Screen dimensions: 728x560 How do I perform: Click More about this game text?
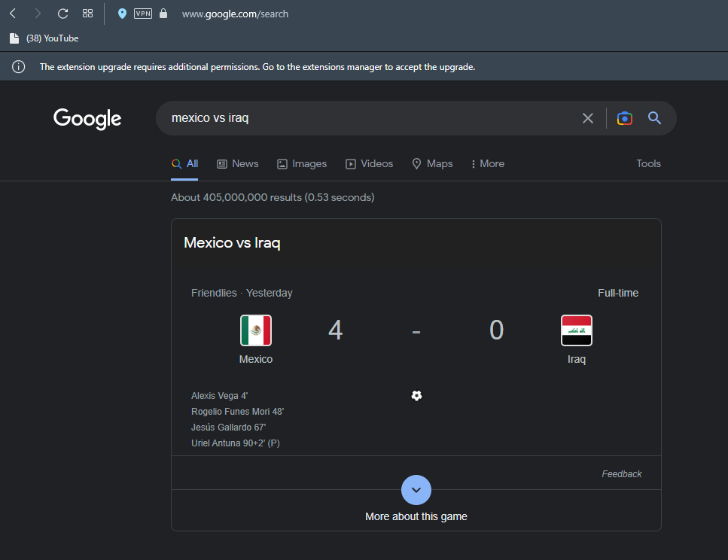click(x=416, y=516)
